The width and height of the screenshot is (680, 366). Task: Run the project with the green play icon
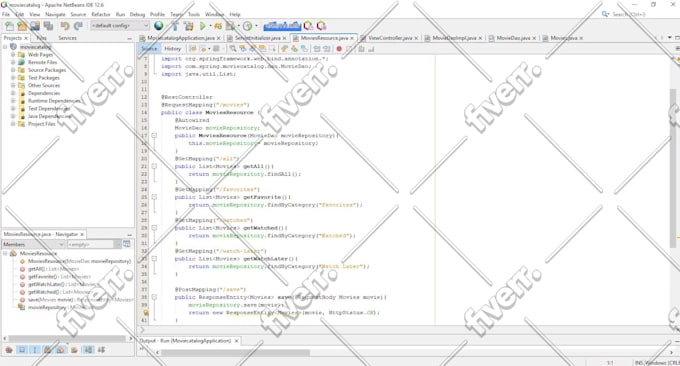[x=203, y=26]
